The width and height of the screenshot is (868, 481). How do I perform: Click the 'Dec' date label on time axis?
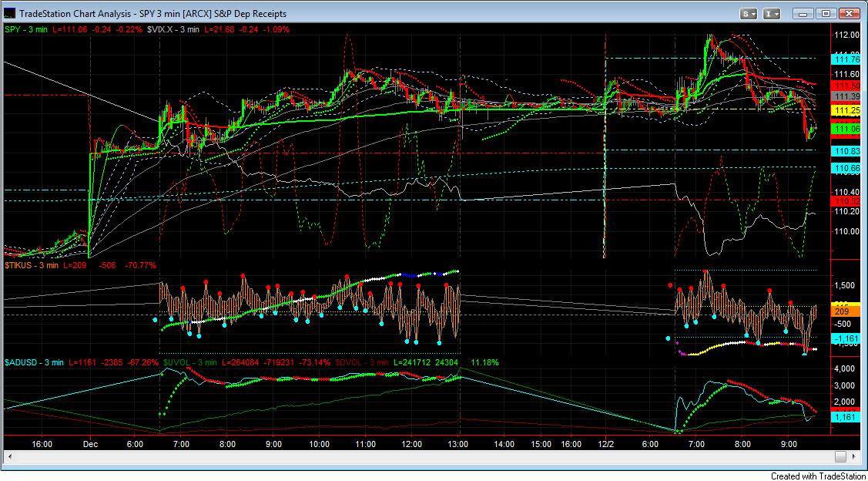(x=89, y=444)
